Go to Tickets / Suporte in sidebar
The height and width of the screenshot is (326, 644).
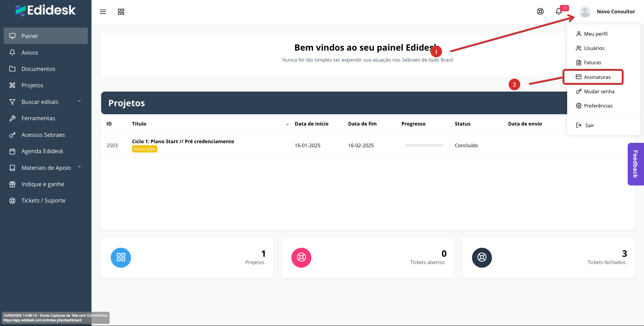click(x=43, y=200)
